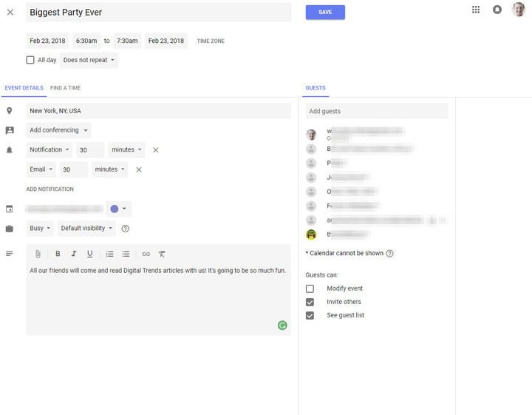Click the Time Zone link
The width and height of the screenshot is (532, 415).
[211, 41]
